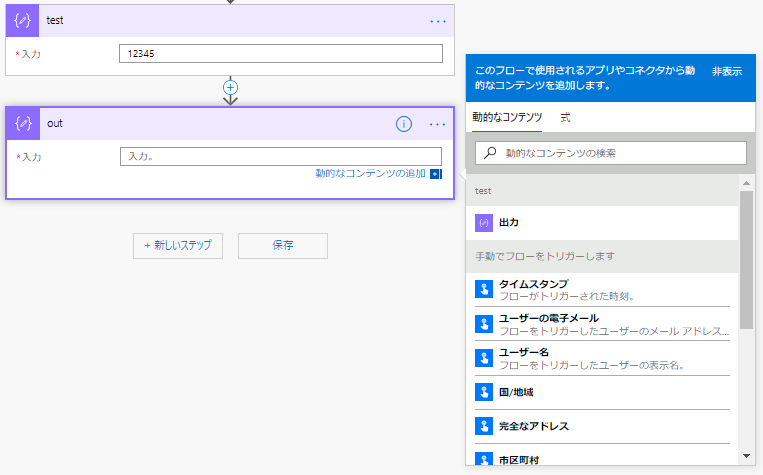The image size is (763, 475).
Task: Focus the test input field containing 12345
Action: (281, 54)
